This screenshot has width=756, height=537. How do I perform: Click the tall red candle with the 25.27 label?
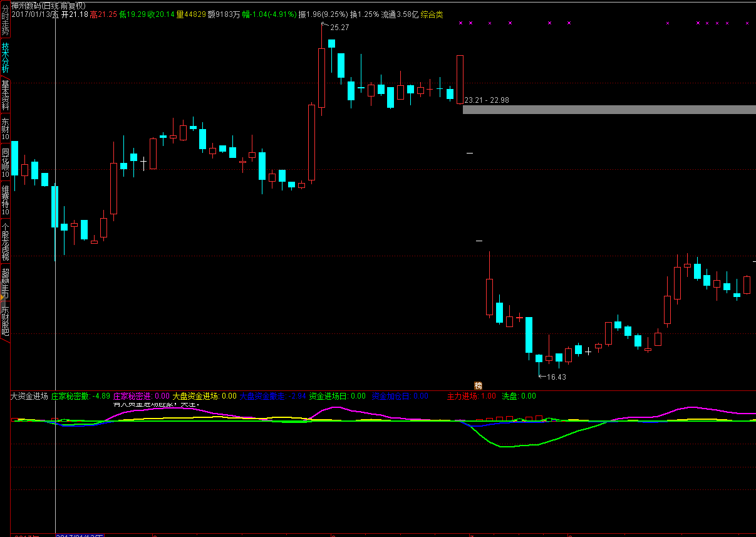click(x=322, y=78)
